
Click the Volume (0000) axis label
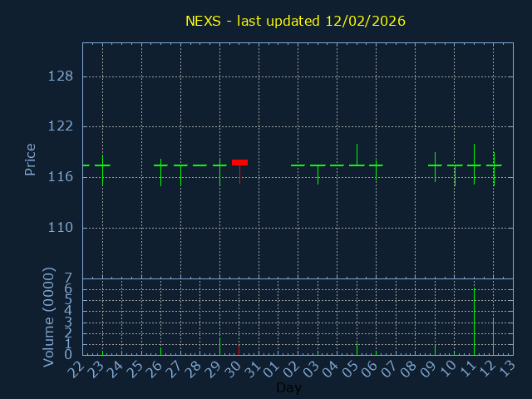[49, 316]
